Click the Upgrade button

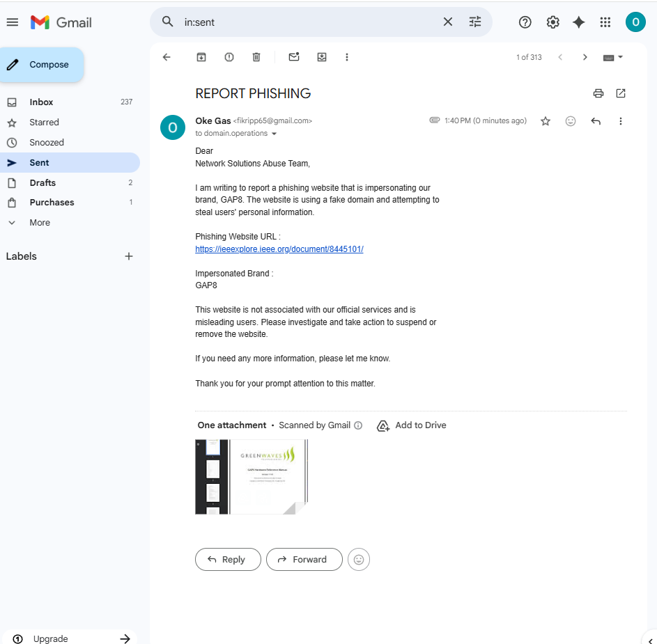tap(70, 638)
